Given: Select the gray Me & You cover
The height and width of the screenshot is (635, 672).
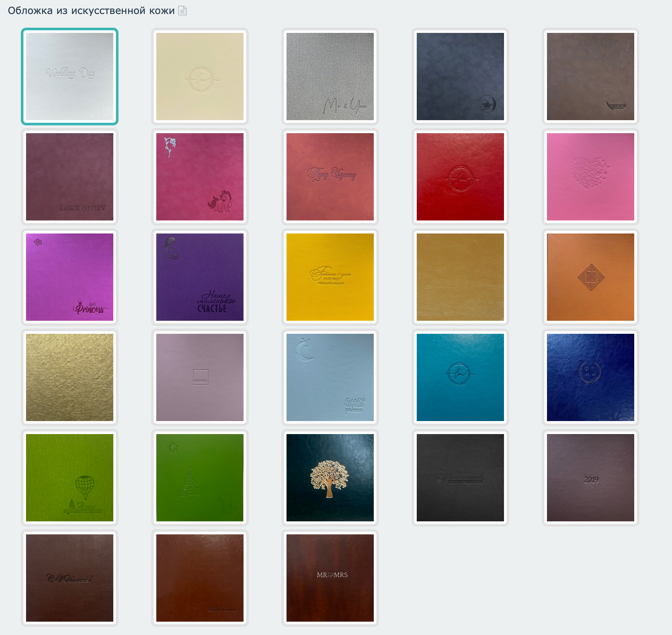Looking at the screenshot, I should click(x=330, y=77).
